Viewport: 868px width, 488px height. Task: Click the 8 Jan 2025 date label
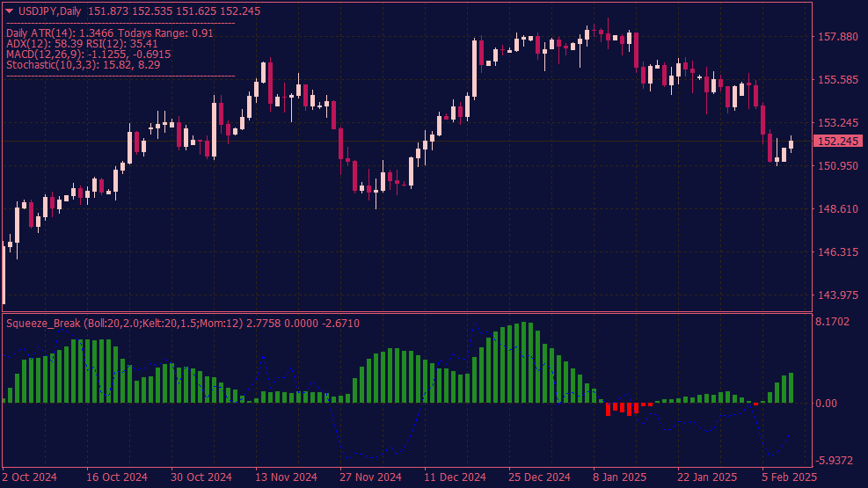pos(619,477)
